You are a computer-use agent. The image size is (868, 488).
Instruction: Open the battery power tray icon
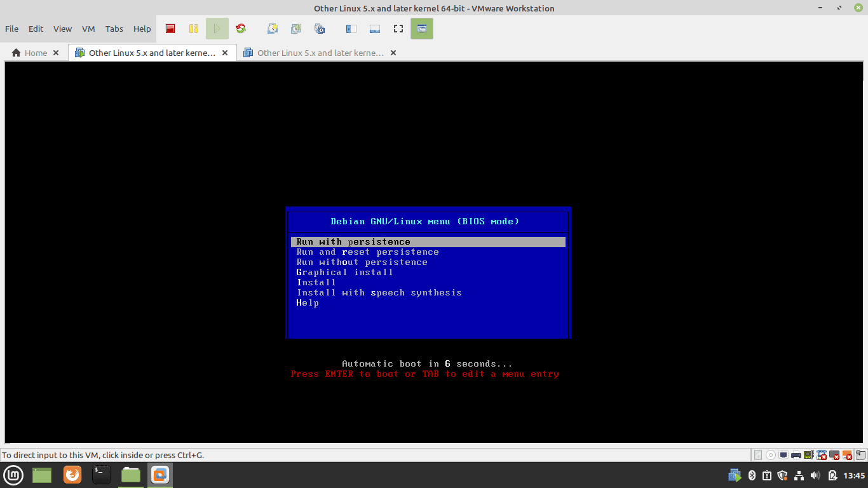(x=832, y=475)
